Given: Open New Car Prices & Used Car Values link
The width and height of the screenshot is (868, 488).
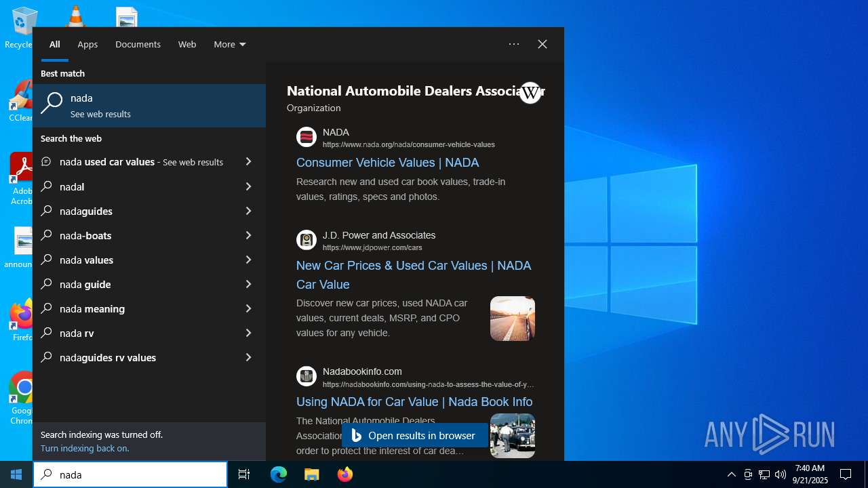Looking at the screenshot, I should point(414,275).
